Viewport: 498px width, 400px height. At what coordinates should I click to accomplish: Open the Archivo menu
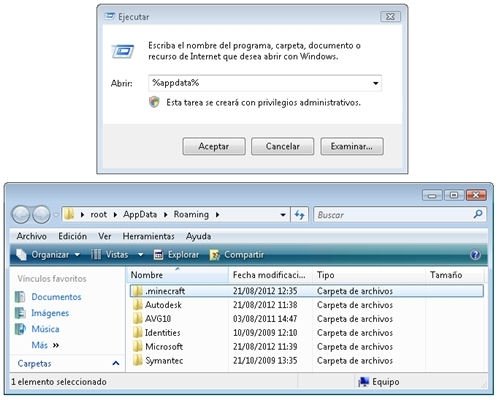(32, 236)
